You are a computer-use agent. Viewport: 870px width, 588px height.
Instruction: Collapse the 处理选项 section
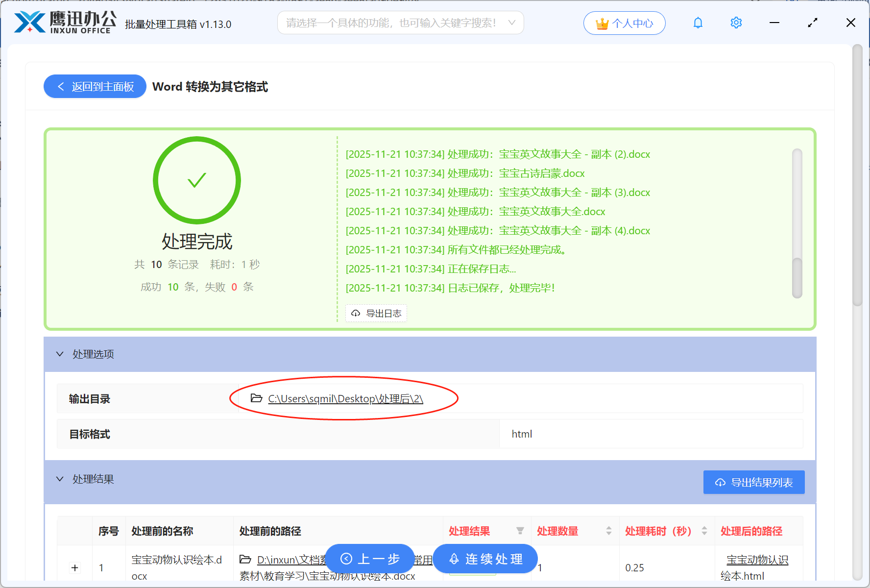60,354
